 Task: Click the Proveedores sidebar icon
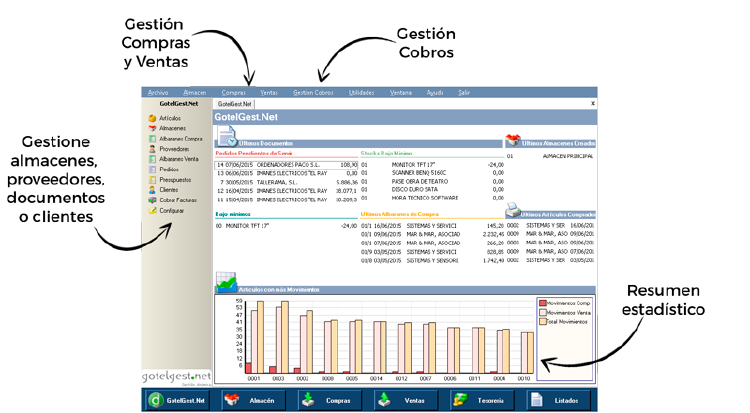click(x=152, y=149)
